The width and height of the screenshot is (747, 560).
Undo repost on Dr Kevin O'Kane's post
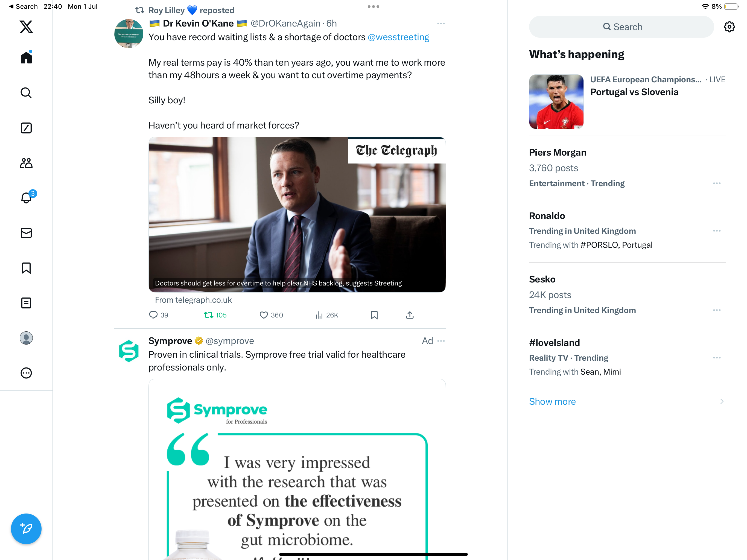(209, 315)
